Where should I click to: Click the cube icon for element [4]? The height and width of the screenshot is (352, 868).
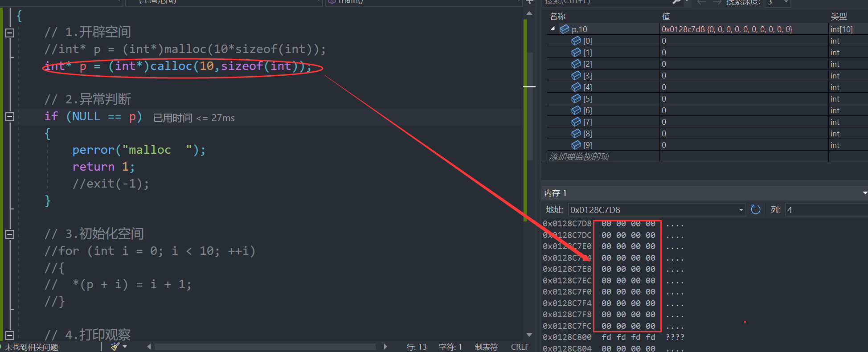576,87
